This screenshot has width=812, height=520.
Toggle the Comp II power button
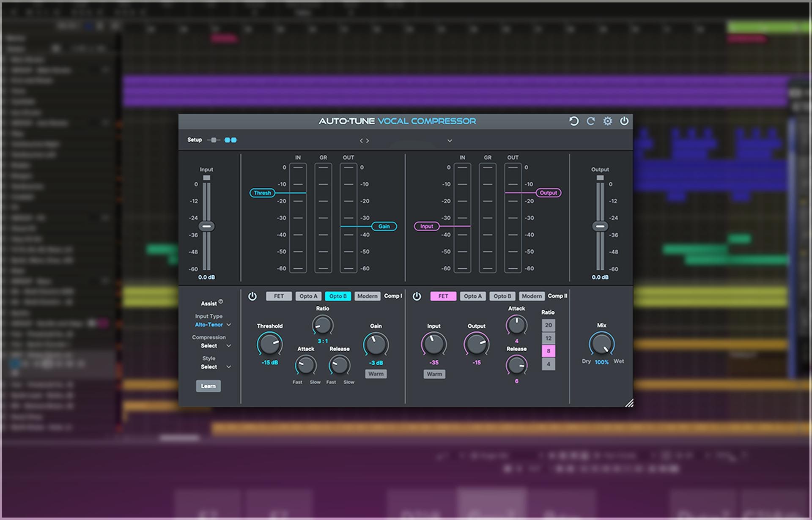[x=417, y=296]
